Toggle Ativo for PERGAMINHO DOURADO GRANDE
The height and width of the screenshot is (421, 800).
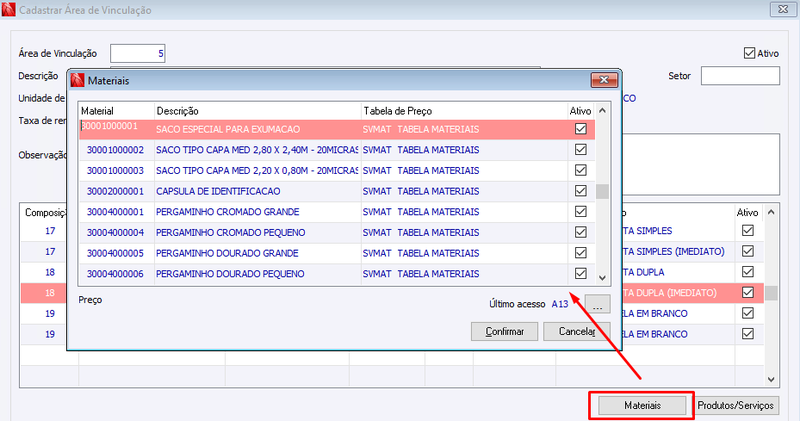click(x=581, y=253)
